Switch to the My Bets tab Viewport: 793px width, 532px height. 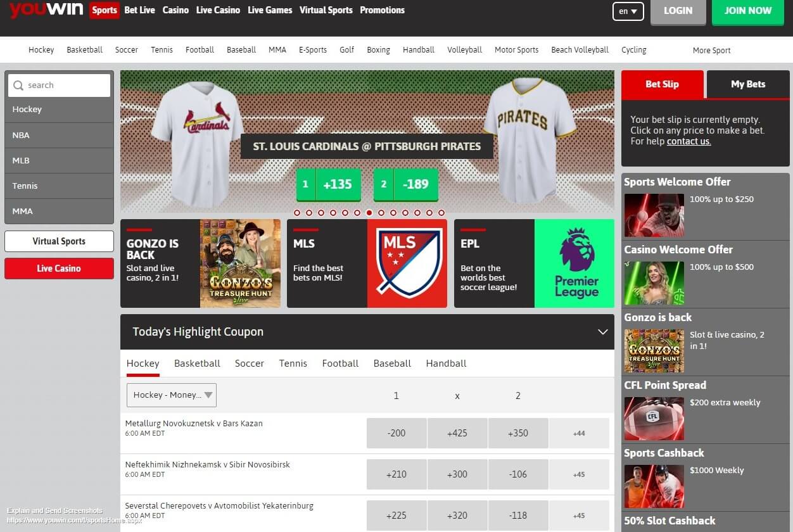point(748,84)
